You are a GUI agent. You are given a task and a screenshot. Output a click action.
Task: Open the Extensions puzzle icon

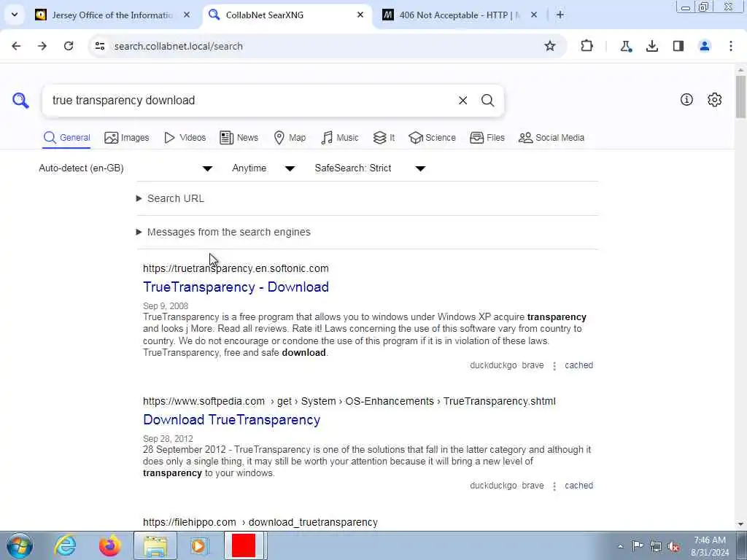click(587, 46)
